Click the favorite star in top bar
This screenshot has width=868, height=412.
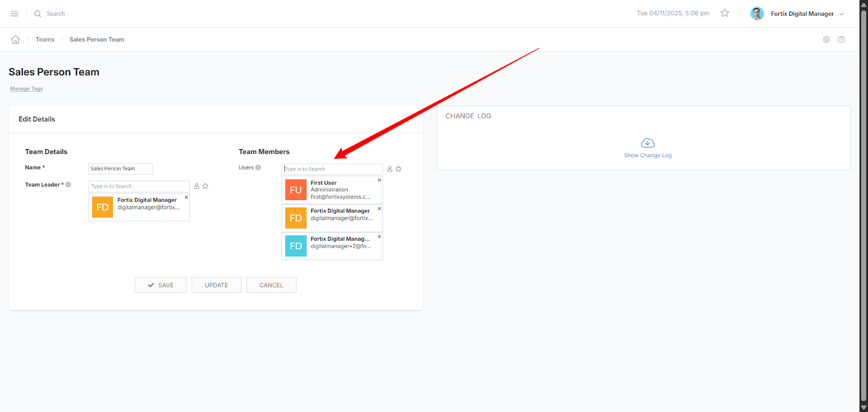point(725,13)
